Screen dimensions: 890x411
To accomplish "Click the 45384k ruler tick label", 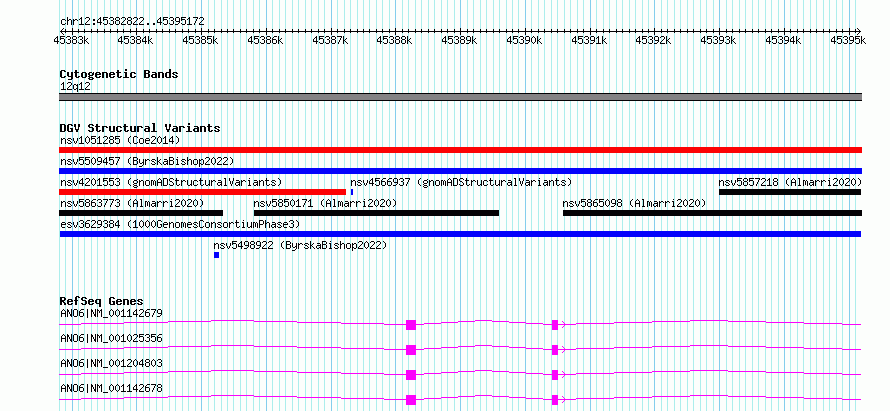I will point(136,40).
